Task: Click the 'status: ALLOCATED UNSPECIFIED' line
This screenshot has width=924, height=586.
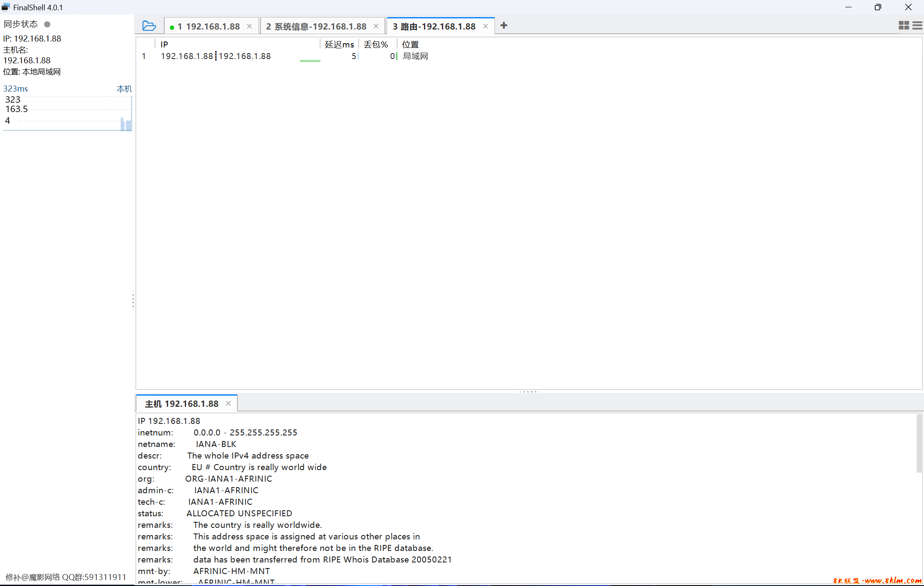Action: [x=215, y=513]
